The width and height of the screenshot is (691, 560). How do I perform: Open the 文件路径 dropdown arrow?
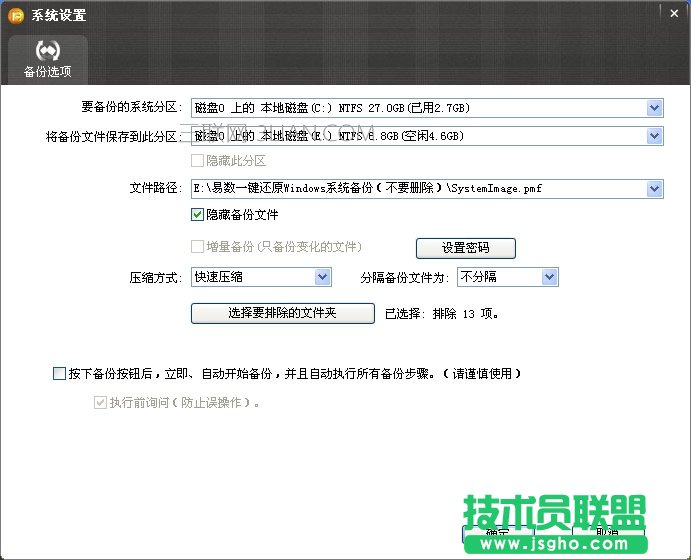pyautogui.click(x=655, y=188)
